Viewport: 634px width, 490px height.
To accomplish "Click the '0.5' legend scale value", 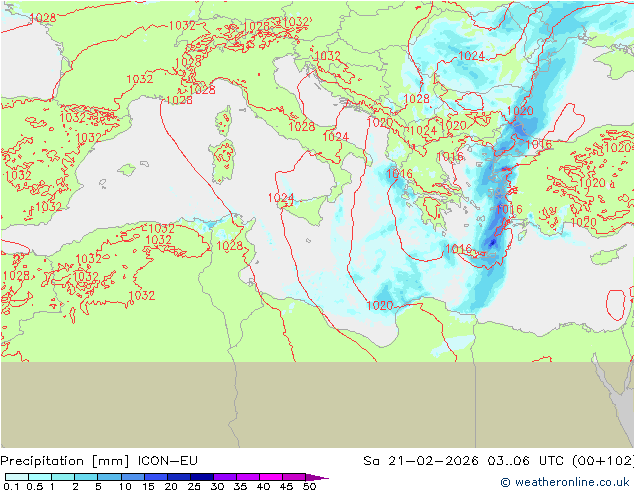I will tap(34, 486).
